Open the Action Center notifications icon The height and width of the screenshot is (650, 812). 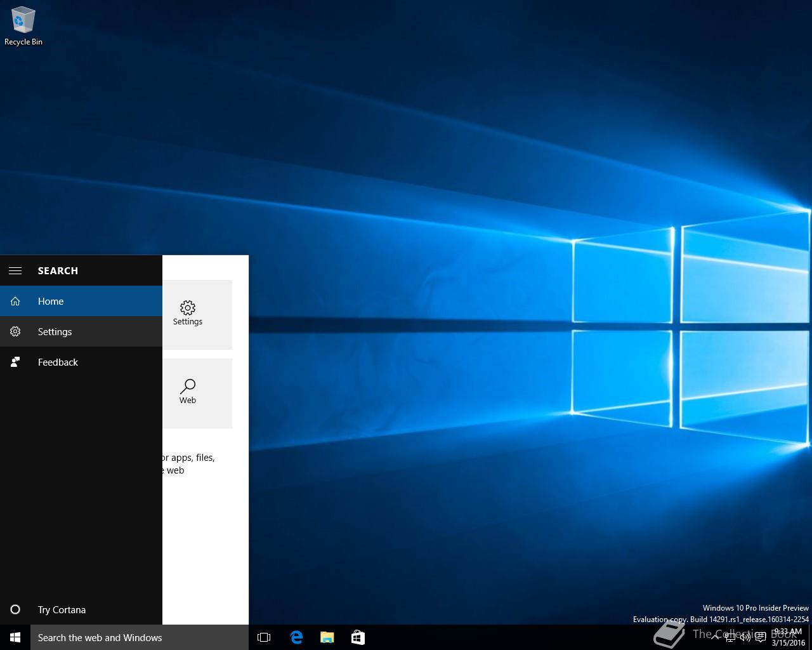tap(761, 638)
